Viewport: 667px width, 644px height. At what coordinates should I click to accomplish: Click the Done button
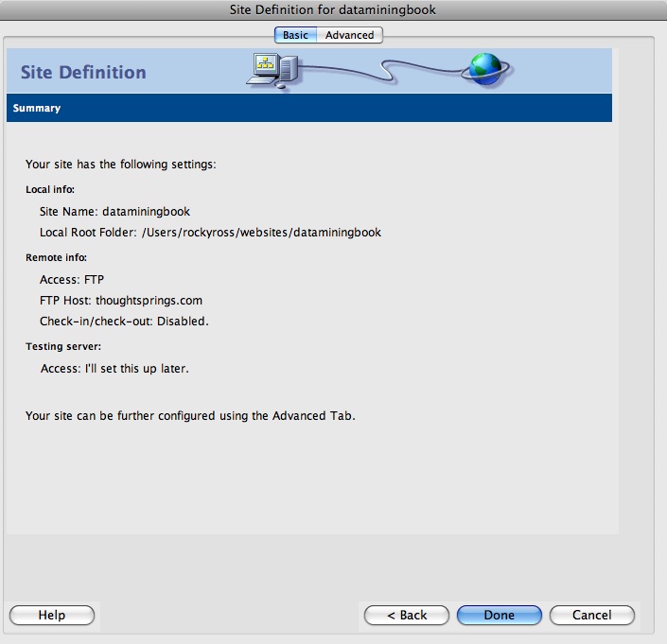coord(499,615)
